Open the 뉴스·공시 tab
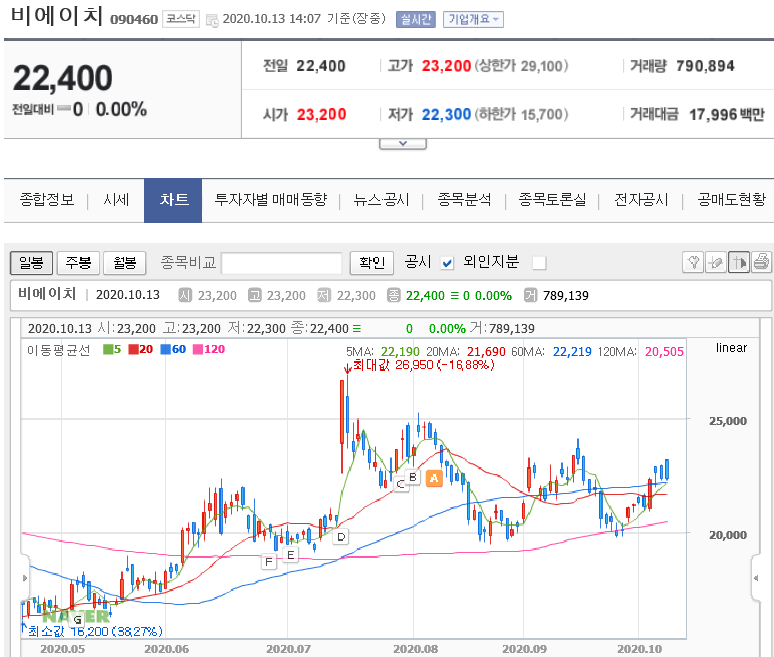 [381, 200]
